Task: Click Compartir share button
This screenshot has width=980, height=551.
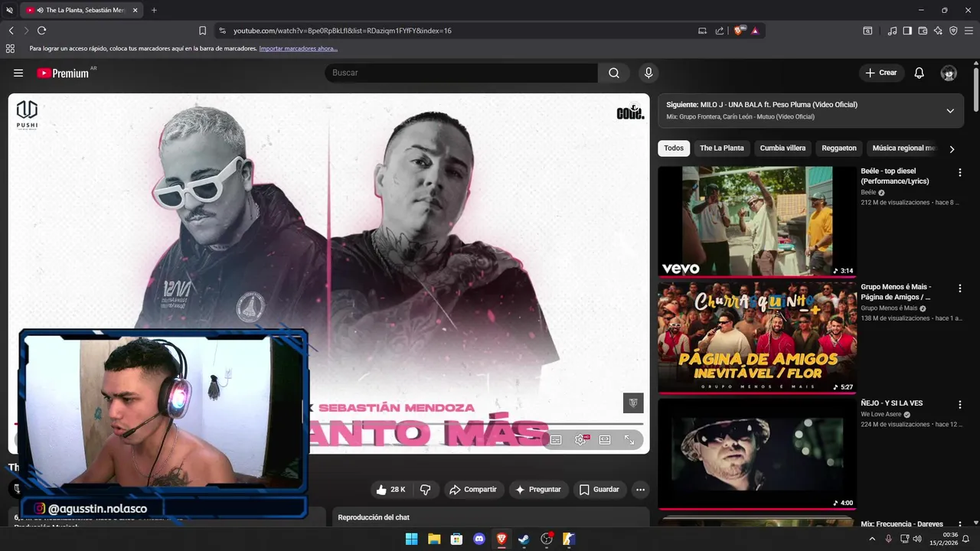Action: (x=473, y=490)
